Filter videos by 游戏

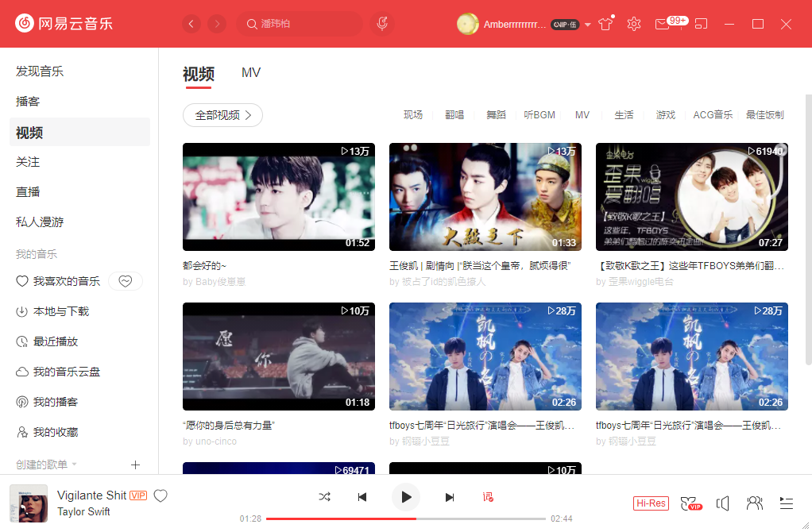tap(666, 115)
